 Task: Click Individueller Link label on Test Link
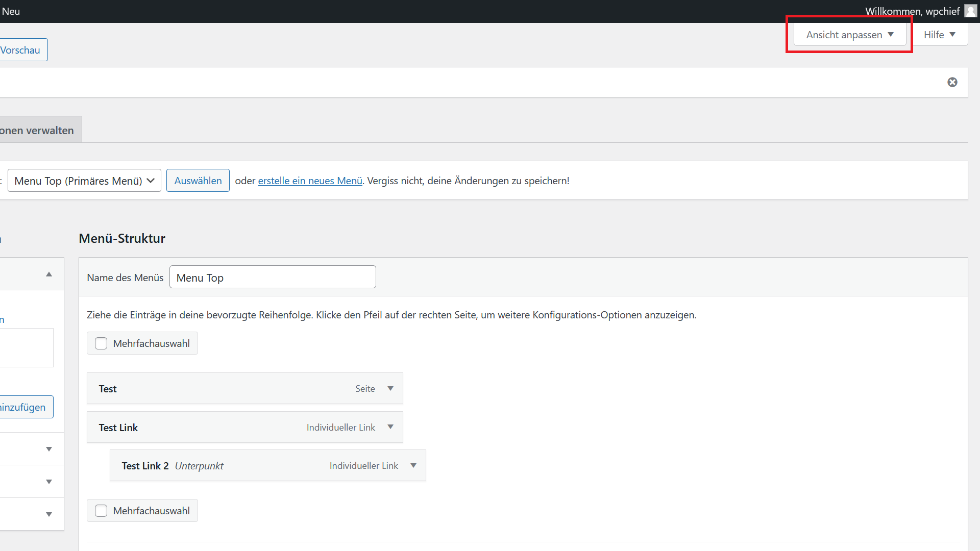click(x=341, y=427)
